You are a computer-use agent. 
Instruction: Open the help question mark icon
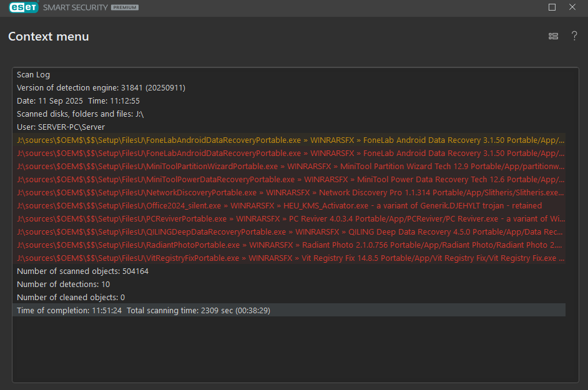tap(574, 36)
